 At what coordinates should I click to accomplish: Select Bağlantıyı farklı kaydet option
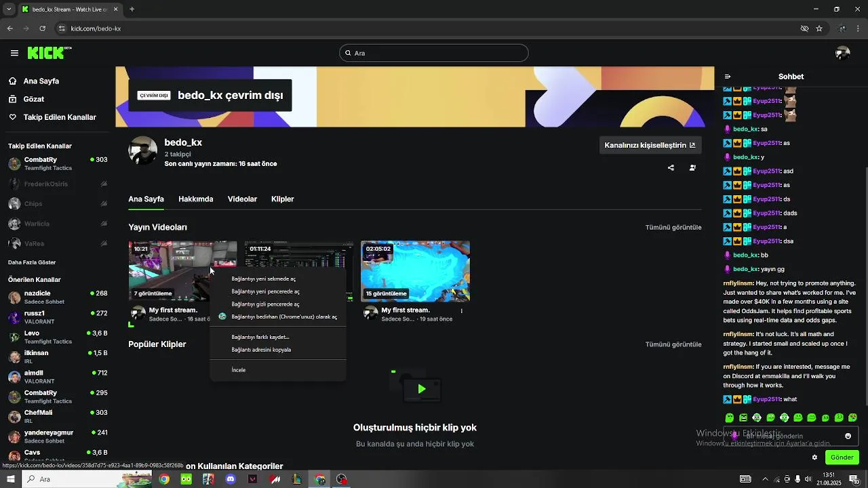tap(260, 337)
